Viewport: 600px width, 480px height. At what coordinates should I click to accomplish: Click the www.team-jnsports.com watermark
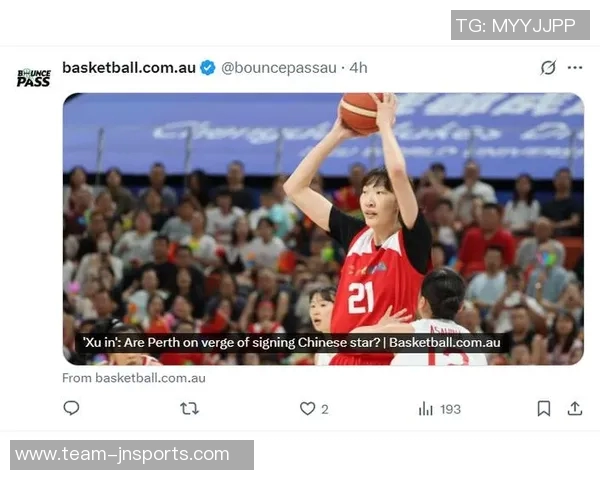coord(132,455)
